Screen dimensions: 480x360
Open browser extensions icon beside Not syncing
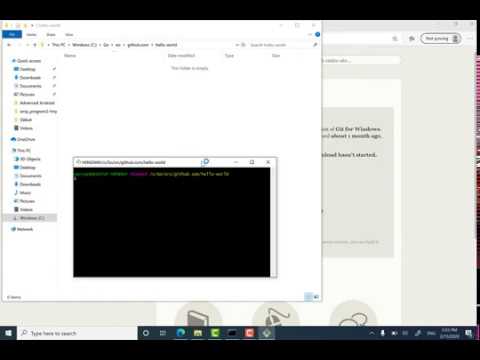[x=412, y=39]
